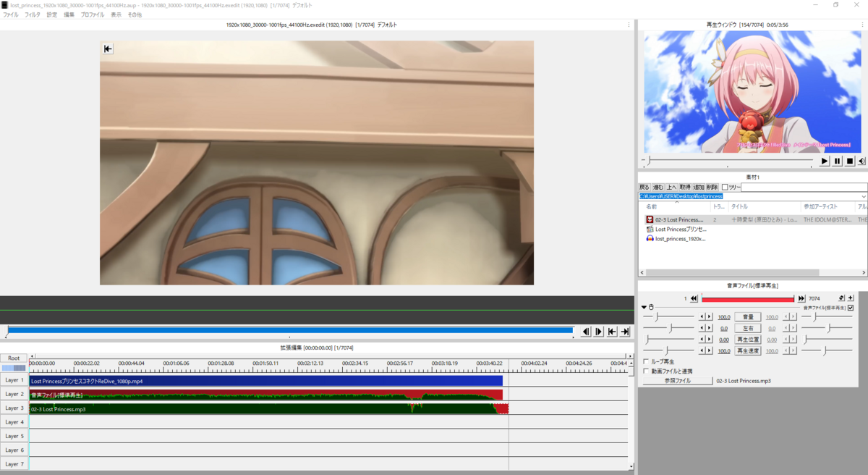Viewport: 868px width, 475px height.
Task: Open the フィルタ menu
Action: 33,14
